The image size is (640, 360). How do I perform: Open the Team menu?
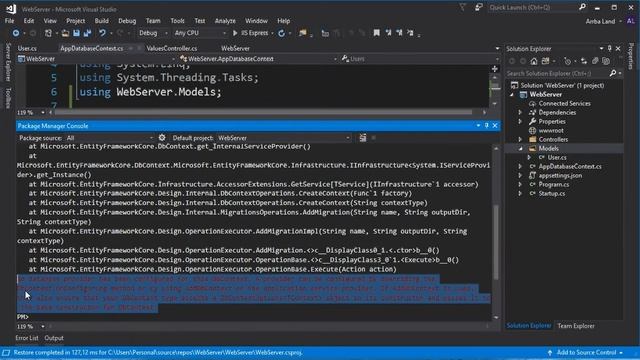click(153, 21)
